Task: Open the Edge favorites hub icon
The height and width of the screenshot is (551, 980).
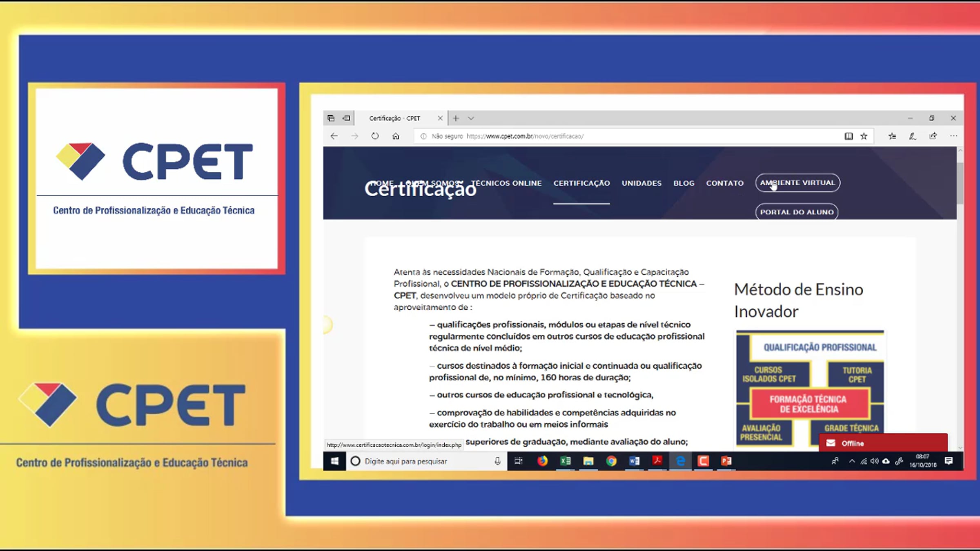Action: 892,136
